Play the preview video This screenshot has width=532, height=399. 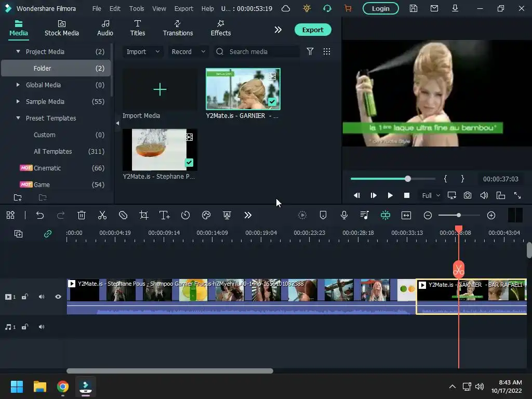pyautogui.click(x=390, y=195)
